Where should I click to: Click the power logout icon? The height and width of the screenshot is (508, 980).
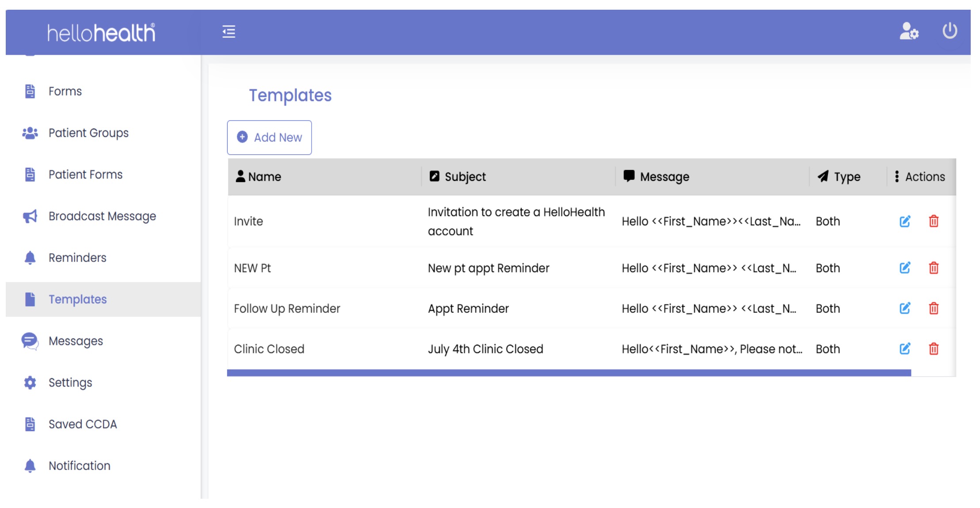(x=950, y=31)
